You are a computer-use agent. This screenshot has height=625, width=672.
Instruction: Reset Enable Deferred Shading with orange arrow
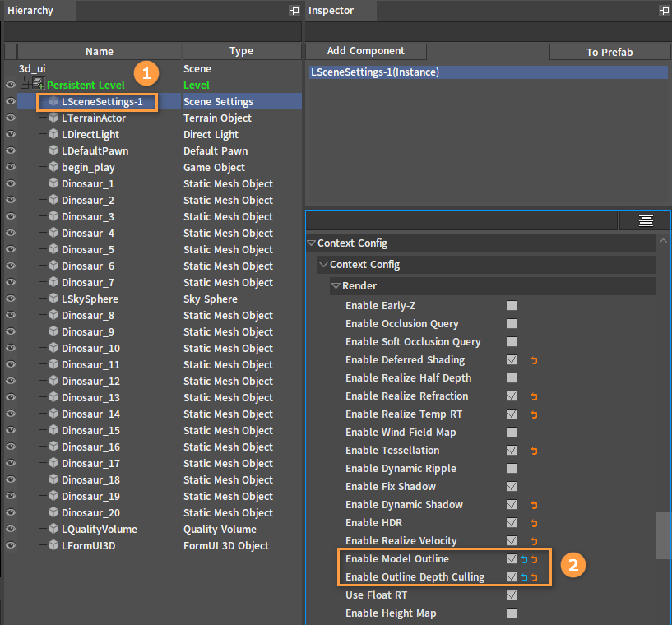point(534,360)
